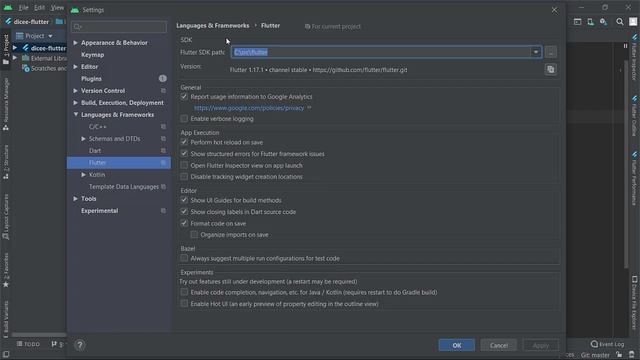Open Structure side panel
Viewport: 640px width, 360px height.
[6, 162]
